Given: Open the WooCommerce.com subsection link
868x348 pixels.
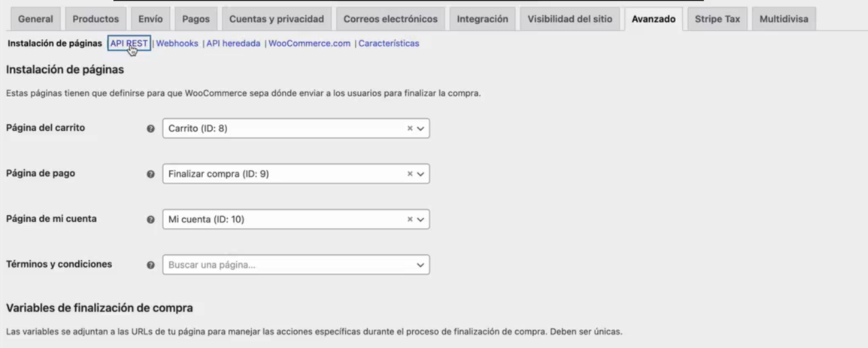Looking at the screenshot, I should 309,44.
